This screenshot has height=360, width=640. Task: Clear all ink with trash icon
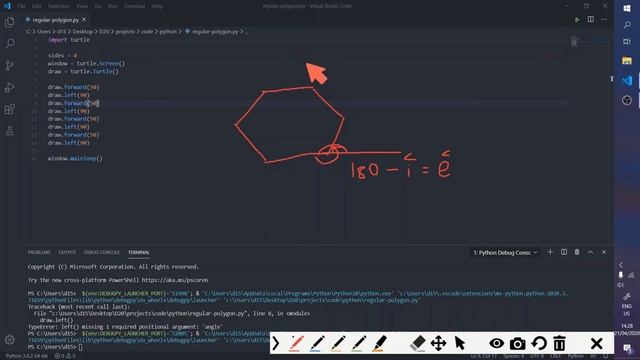click(560, 343)
